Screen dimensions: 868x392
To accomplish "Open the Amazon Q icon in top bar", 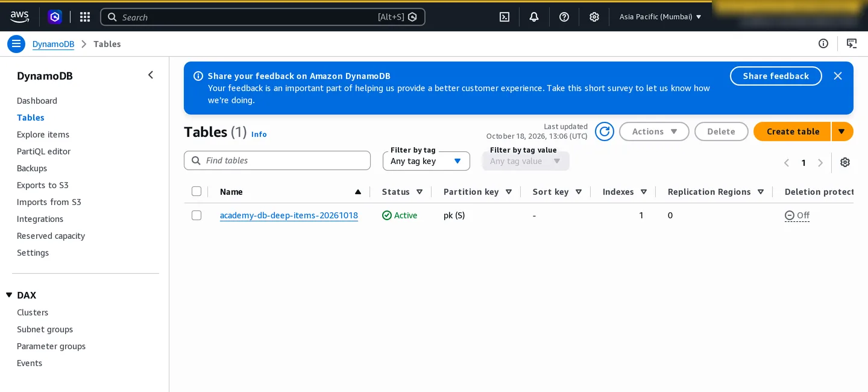I will click(55, 17).
